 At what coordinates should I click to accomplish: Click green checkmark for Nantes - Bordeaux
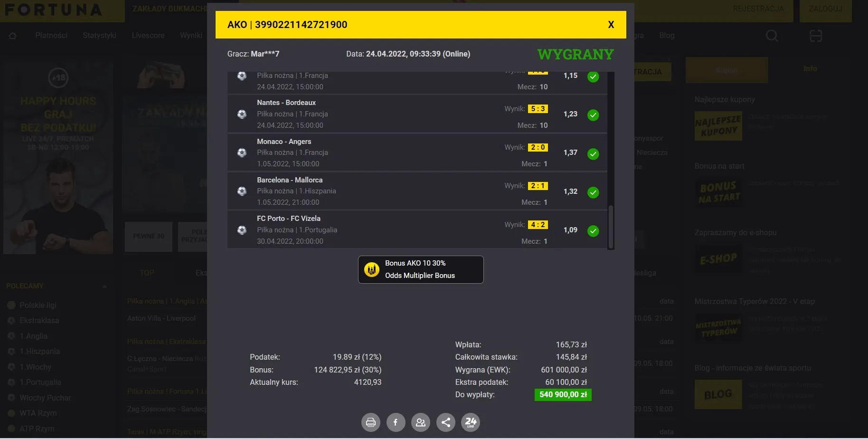click(x=593, y=115)
